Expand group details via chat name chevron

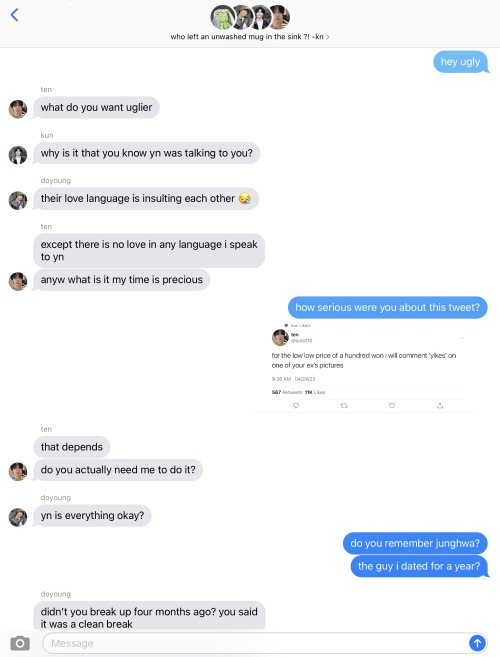[328, 37]
